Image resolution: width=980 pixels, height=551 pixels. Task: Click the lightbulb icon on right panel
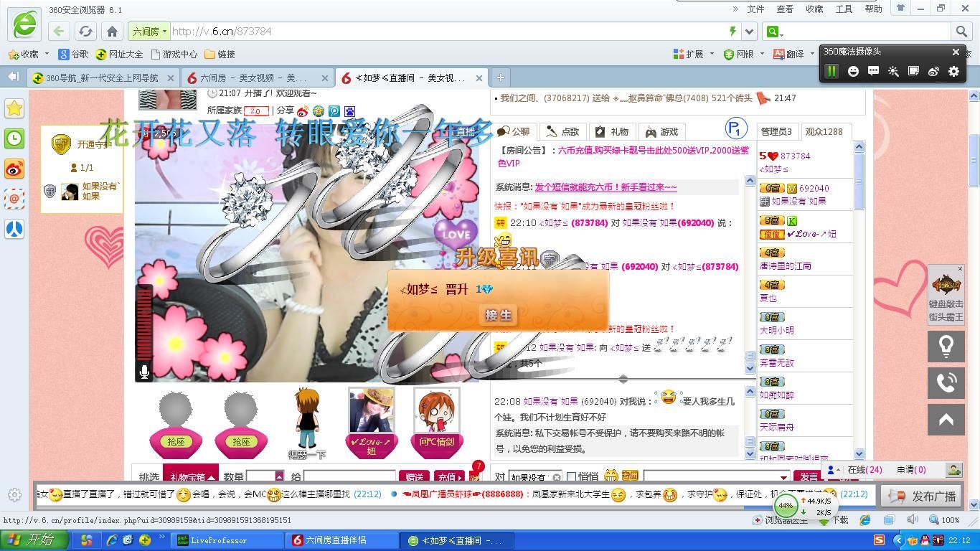pos(946,346)
